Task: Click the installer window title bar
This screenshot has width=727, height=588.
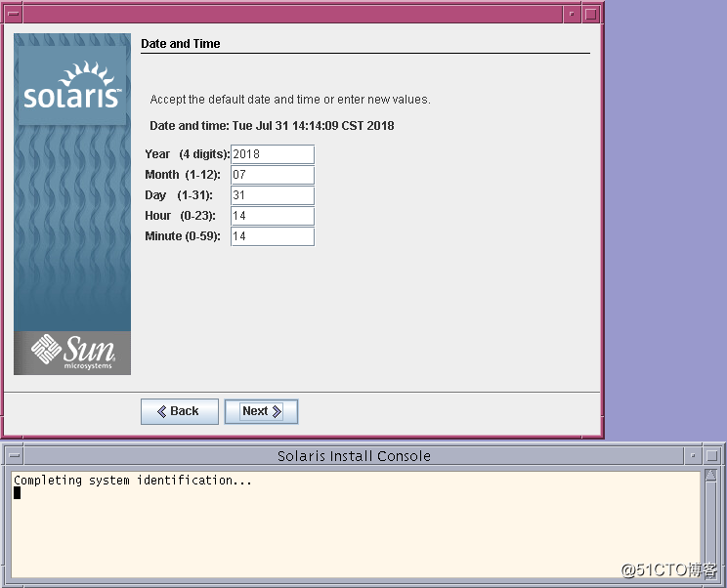Action: [x=292, y=14]
